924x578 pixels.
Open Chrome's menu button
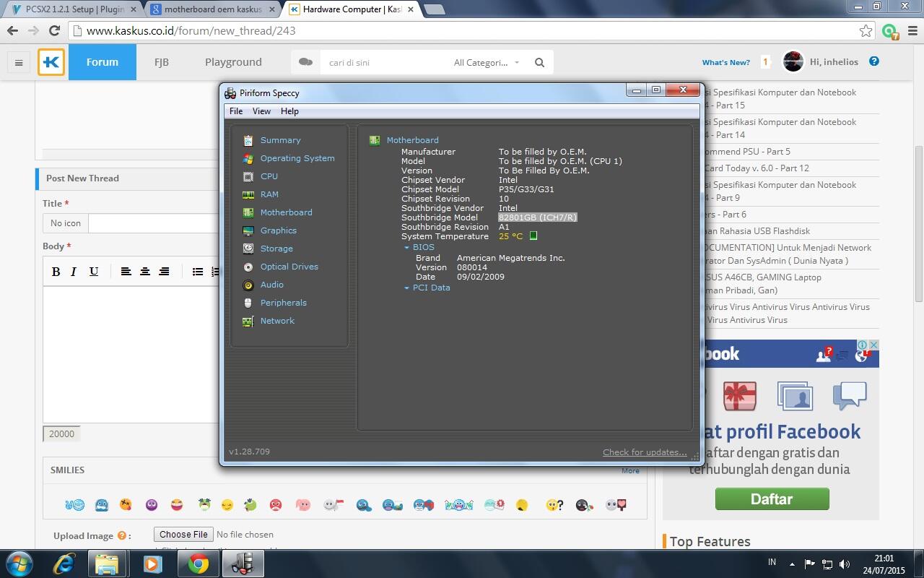912,30
